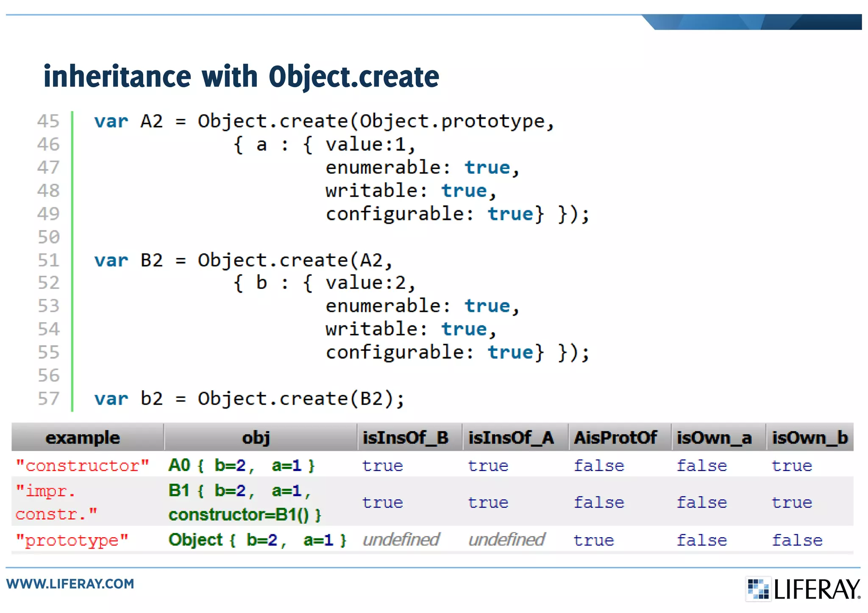This screenshot has width=868, height=613.
Task: Click the Liferay logo icon
Action: pyautogui.click(x=758, y=589)
